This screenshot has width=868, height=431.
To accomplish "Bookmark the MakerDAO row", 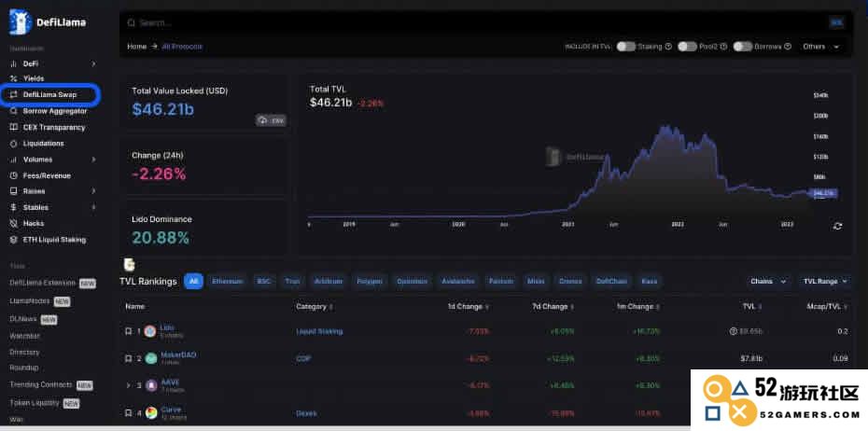I will tap(129, 358).
